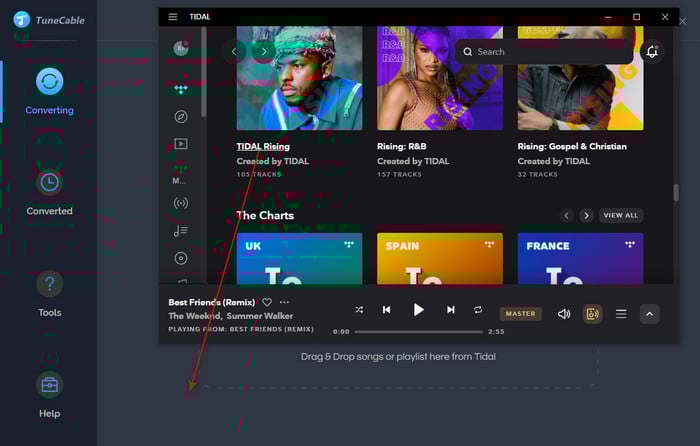Open the SPAIN chart card
The height and width of the screenshot is (446, 700).
tap(440, 258)
